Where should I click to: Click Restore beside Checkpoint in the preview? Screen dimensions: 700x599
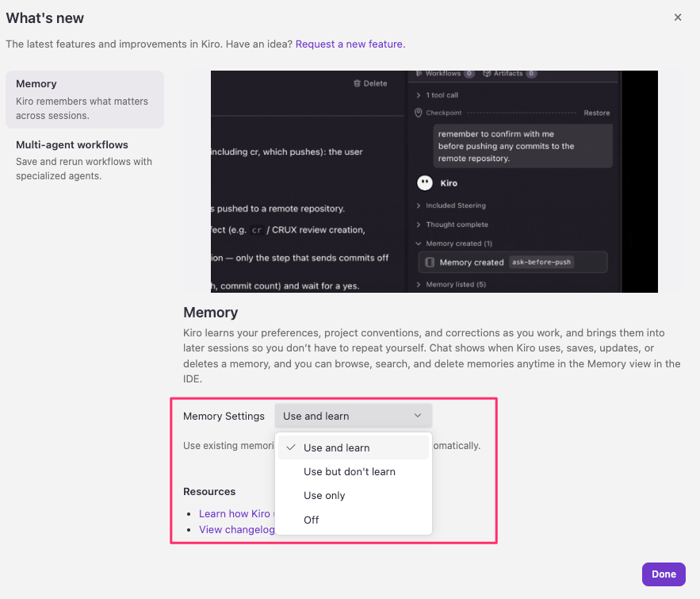click(x=596, y=113)
